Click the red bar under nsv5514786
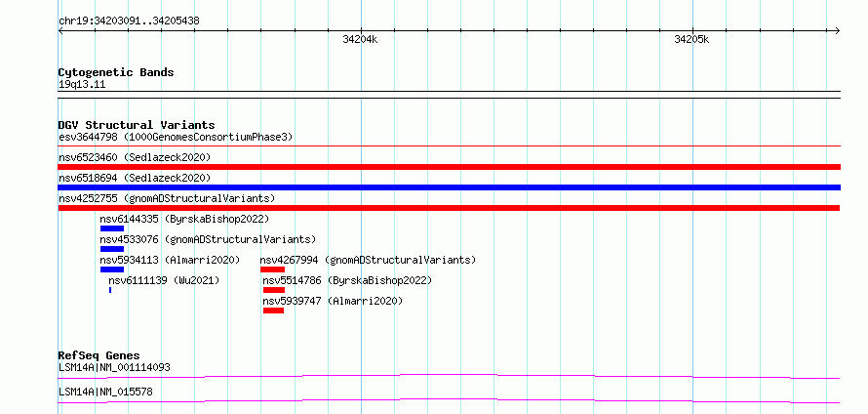 pyautogui.click(x=273, y=290)
